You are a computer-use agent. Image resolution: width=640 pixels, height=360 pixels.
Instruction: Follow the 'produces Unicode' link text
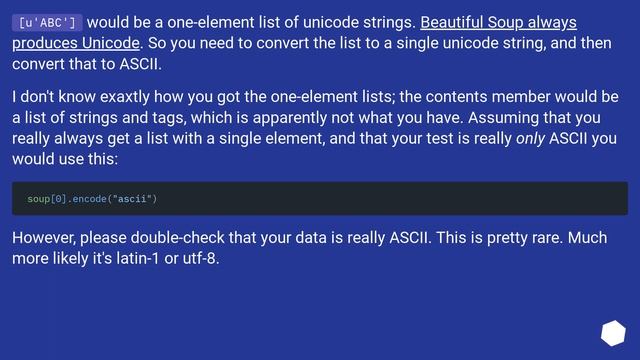pyautogui.click(x=76, y=43)
